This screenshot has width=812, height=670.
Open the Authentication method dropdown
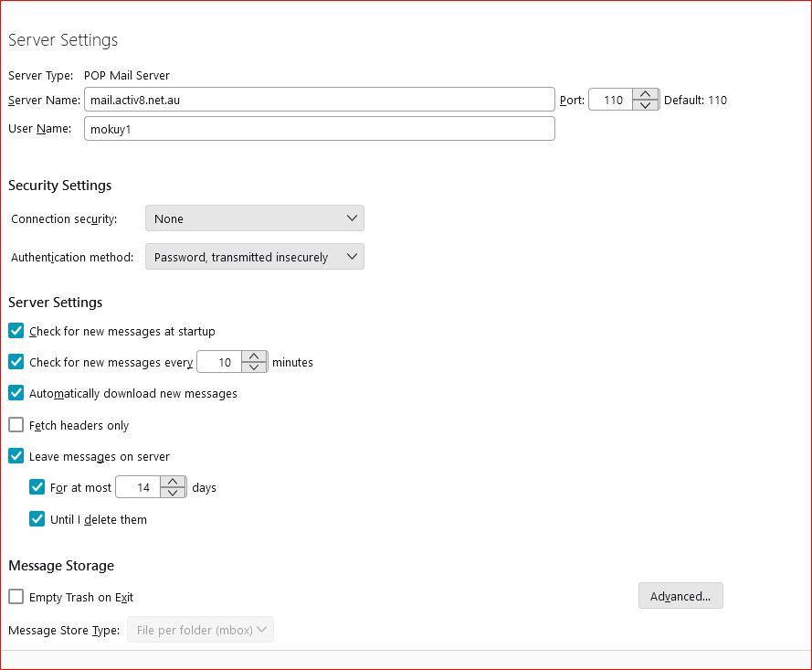[255, 257]
